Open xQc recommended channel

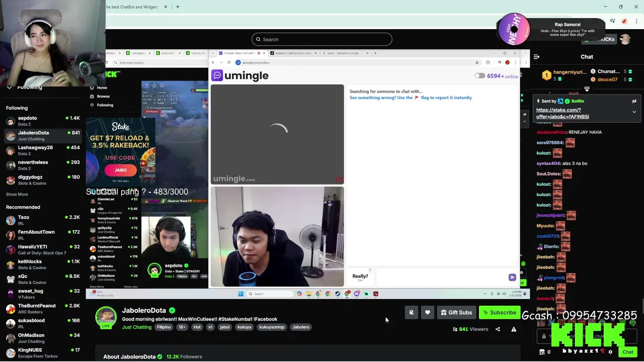(43, 279)
